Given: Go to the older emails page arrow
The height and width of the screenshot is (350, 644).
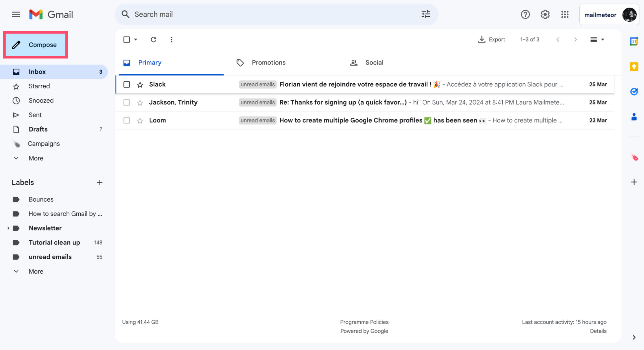Looking at the screenshot, I should click(x=575, y=40).
